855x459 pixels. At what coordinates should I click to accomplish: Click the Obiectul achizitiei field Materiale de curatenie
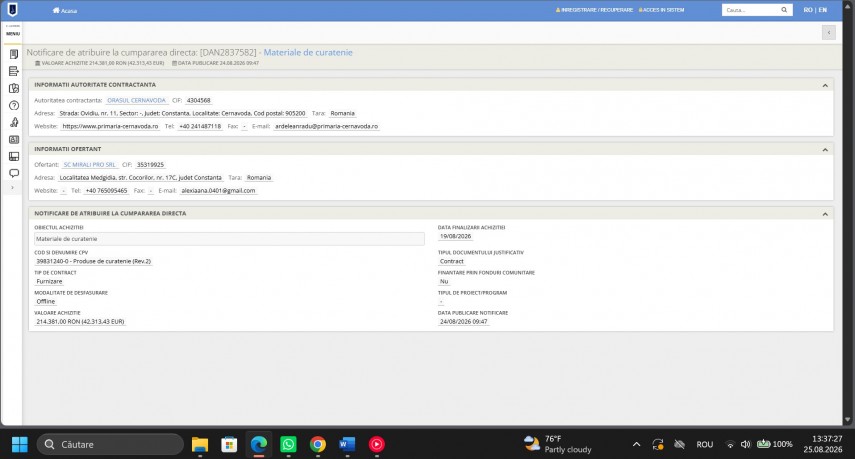coord(229,239)
